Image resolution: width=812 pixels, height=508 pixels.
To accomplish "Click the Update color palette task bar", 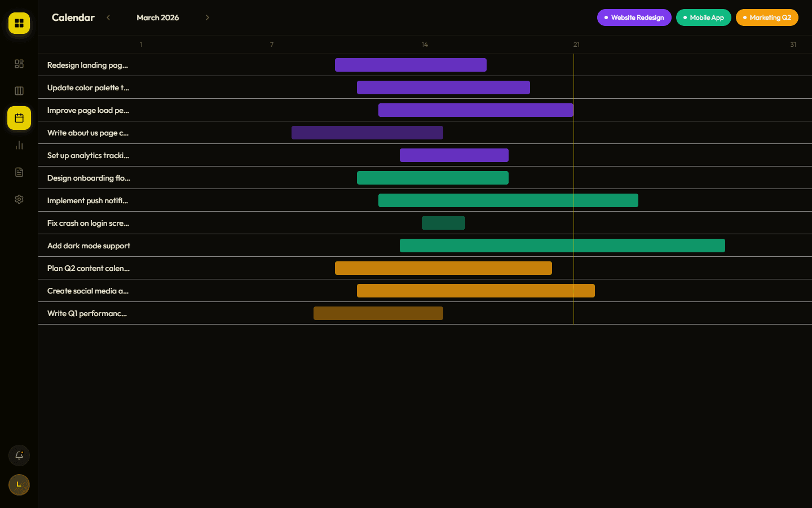I will tap(443, 87).
